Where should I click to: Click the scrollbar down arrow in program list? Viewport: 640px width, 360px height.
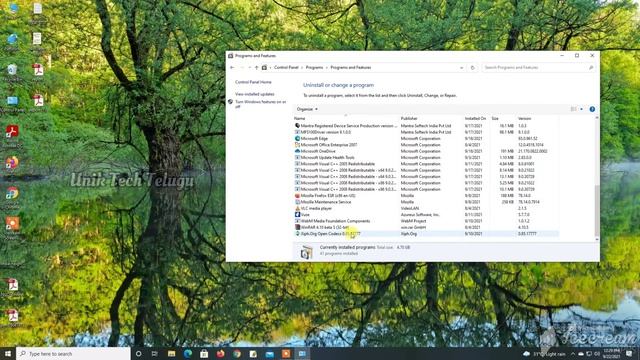597,239
